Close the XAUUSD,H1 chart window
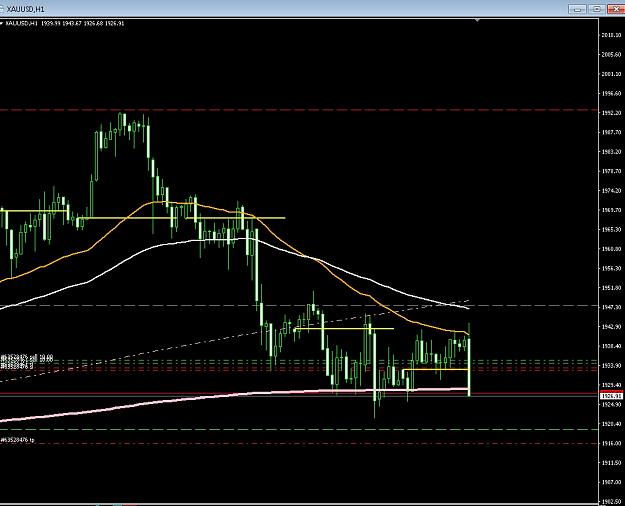This screenshot has height=506, width=625. click(x=616, y=9)
